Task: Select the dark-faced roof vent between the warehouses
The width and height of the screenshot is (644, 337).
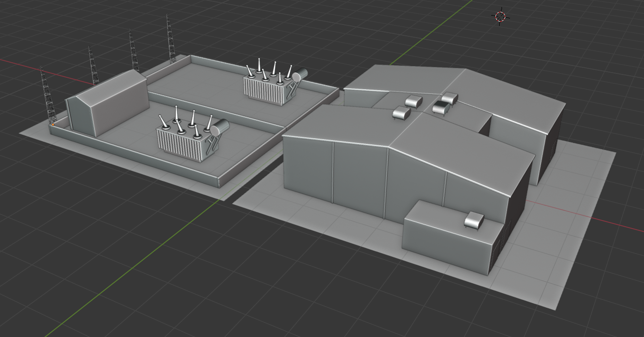Action: click(x=441, y=107)
